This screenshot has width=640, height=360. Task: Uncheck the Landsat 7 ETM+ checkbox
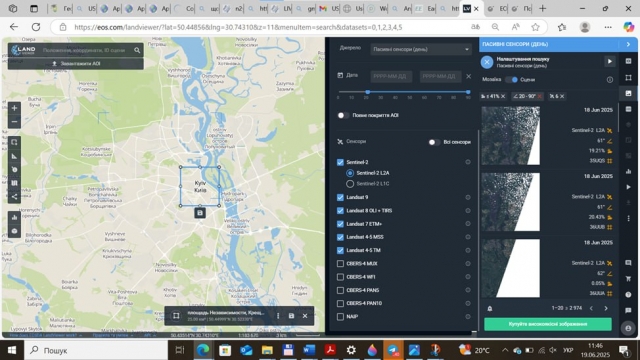tap(340, 224)
